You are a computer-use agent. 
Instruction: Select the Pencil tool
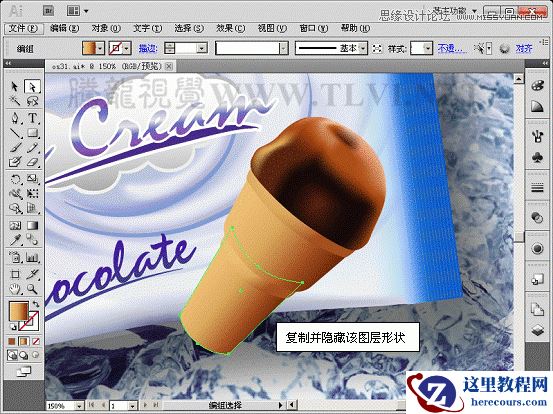pos(32,148)
